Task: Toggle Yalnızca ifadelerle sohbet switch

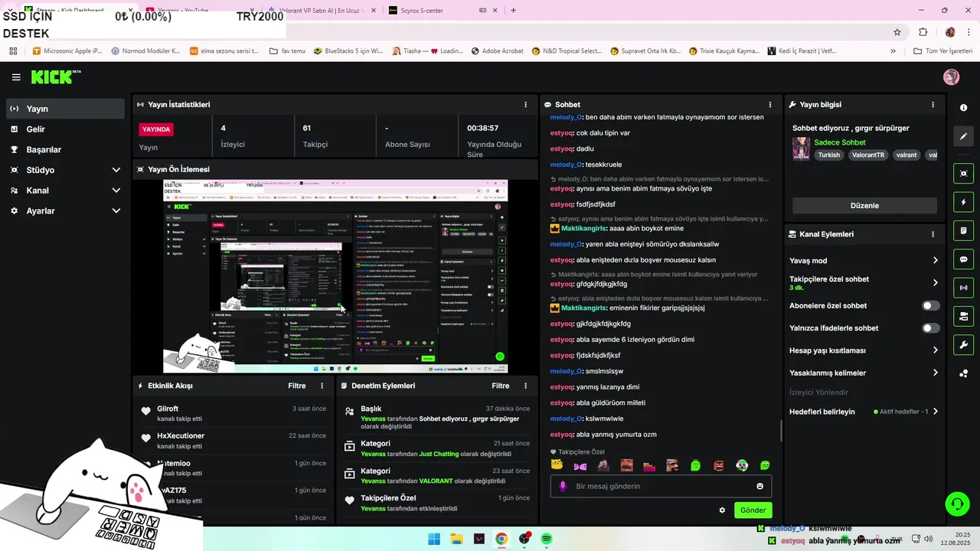Action: coord(930,328)
